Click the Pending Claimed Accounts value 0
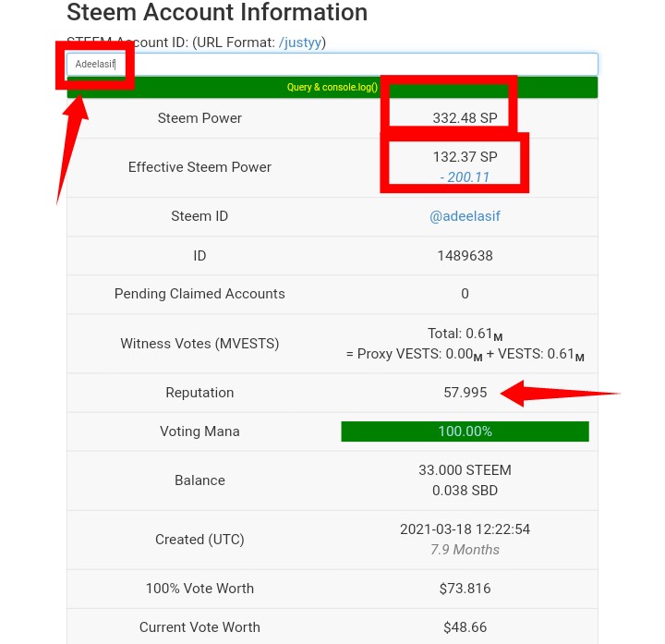Screen dimensions: 665x644 (x=465, y=294)
